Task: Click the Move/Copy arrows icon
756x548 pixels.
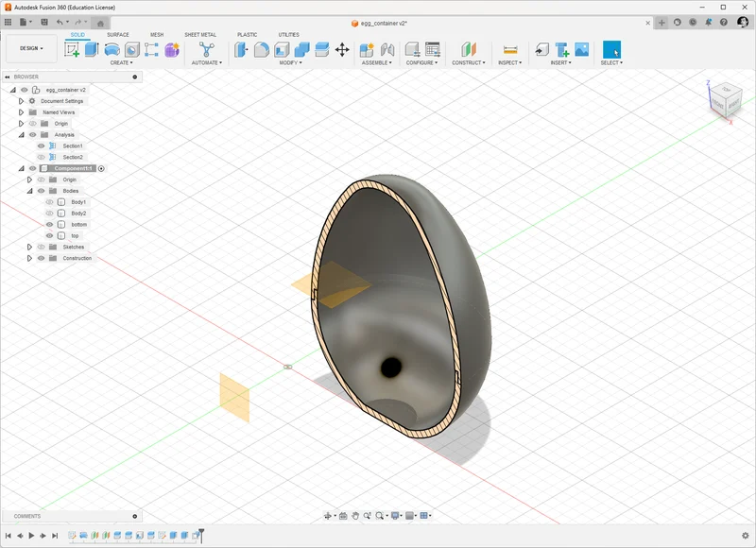Action: [x=342, y=50]
